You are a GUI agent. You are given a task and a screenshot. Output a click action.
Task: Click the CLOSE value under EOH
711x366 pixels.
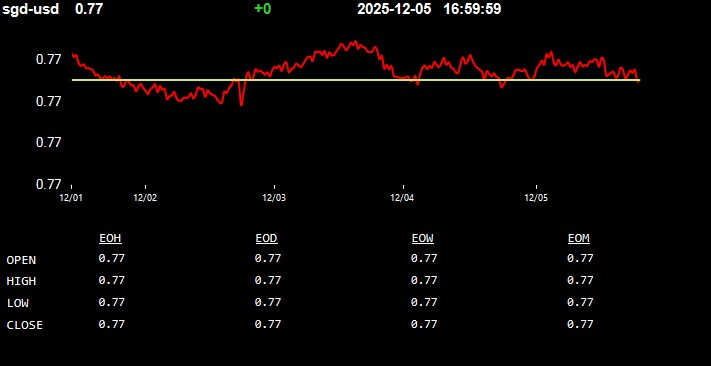[x=112, y=324]
